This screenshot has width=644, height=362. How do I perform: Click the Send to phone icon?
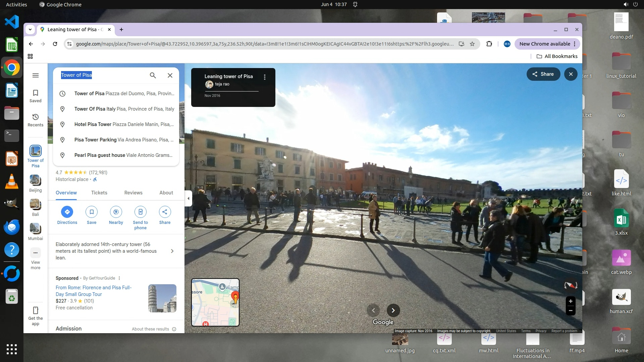pos(141,212)
